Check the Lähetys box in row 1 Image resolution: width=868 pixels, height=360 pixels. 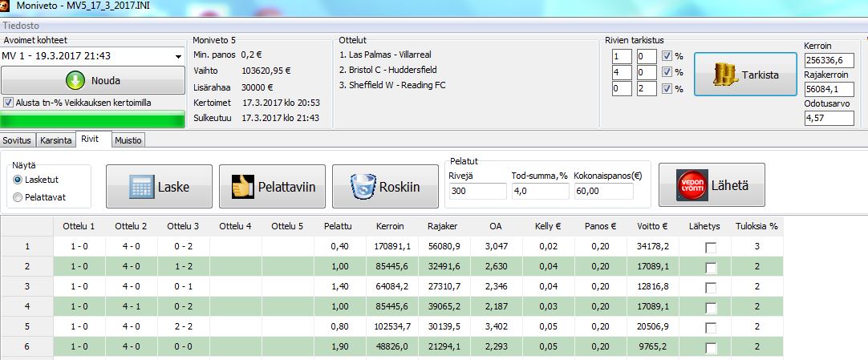coord(711,248)
